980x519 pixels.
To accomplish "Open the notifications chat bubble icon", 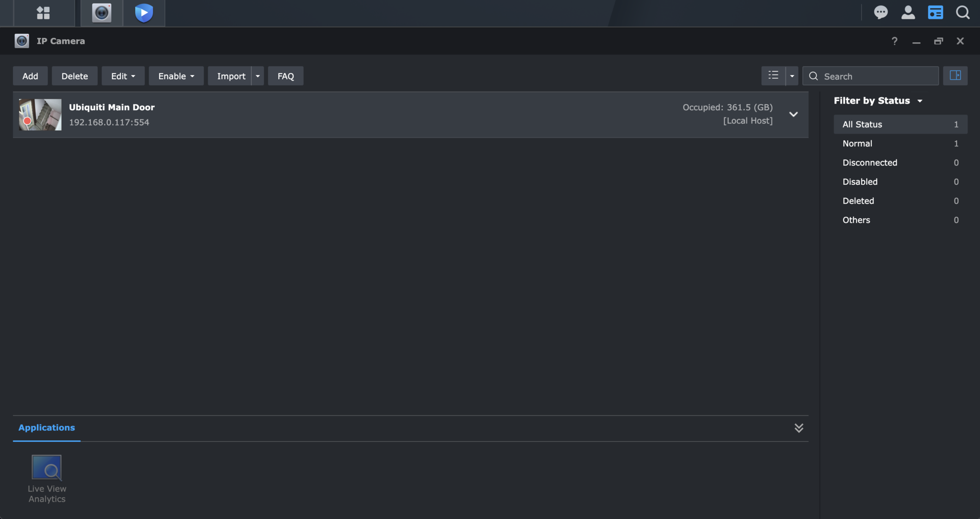I will pyautogui.click(x=880, y=13).
